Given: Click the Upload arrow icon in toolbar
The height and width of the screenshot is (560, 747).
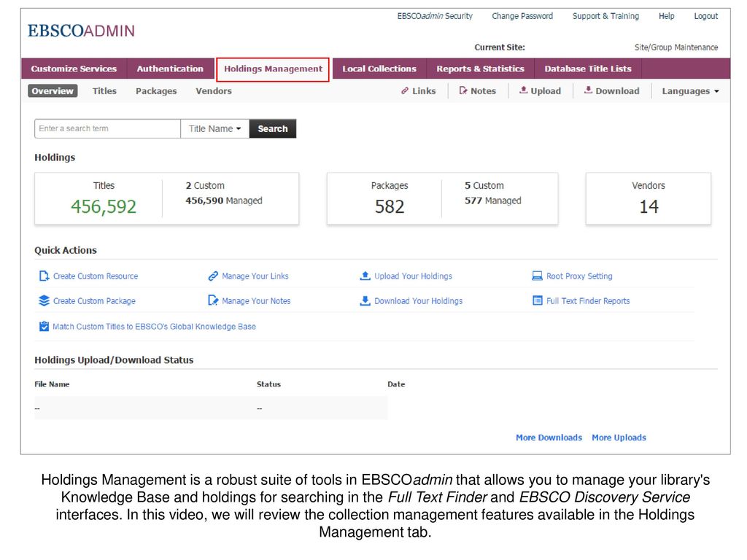Looking at the screenshot, I should (523, 90).
